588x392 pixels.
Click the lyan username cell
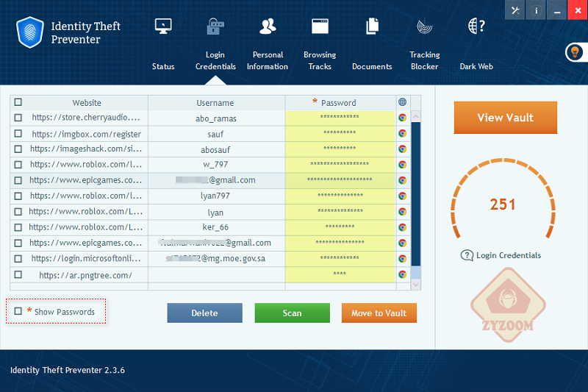[215, 213]
